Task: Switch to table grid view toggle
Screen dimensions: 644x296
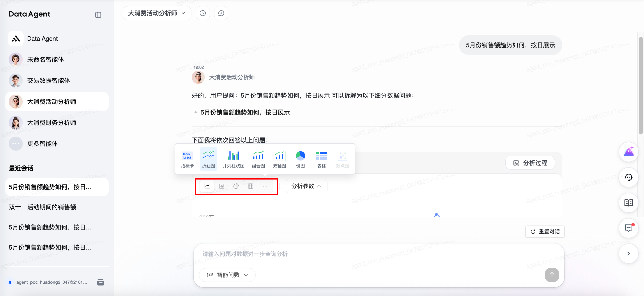Action: pyautogui.click(x=251, y=186)
